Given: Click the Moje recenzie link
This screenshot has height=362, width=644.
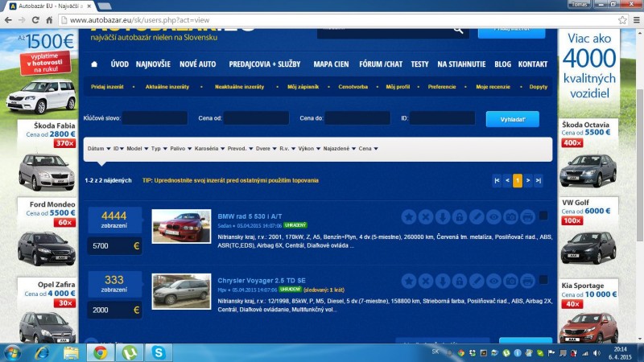Looking at the screenshot, I should 493,87.
